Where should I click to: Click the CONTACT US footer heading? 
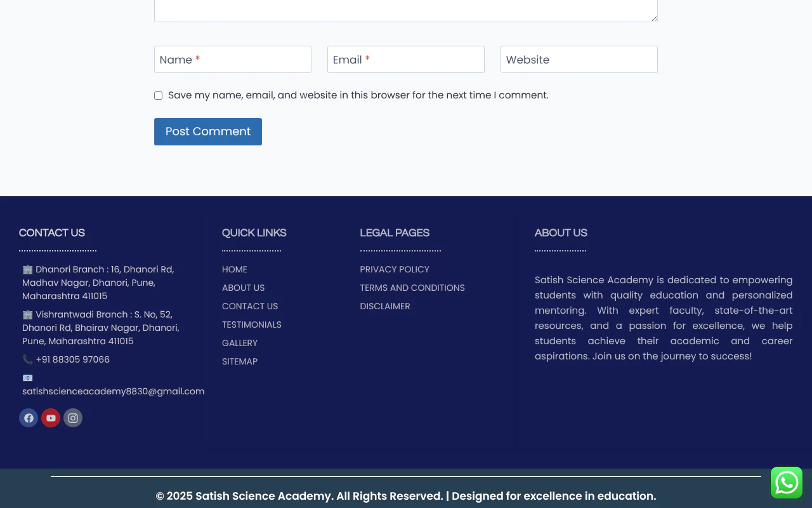(x=52, y=233)
